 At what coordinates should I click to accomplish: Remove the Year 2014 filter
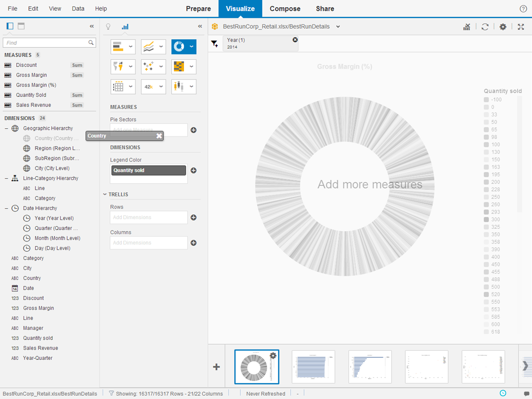pyautogui.click(x=295, y=40)
